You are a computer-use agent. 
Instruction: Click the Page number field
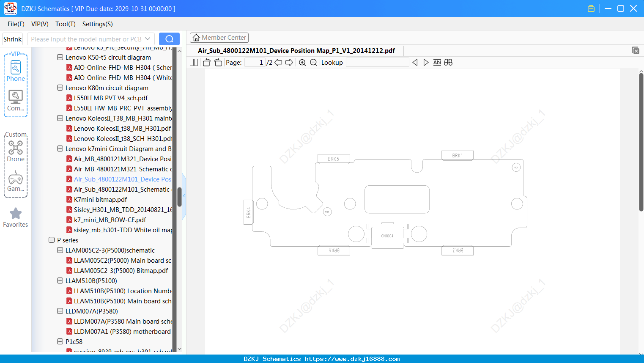tap(255, 62)
